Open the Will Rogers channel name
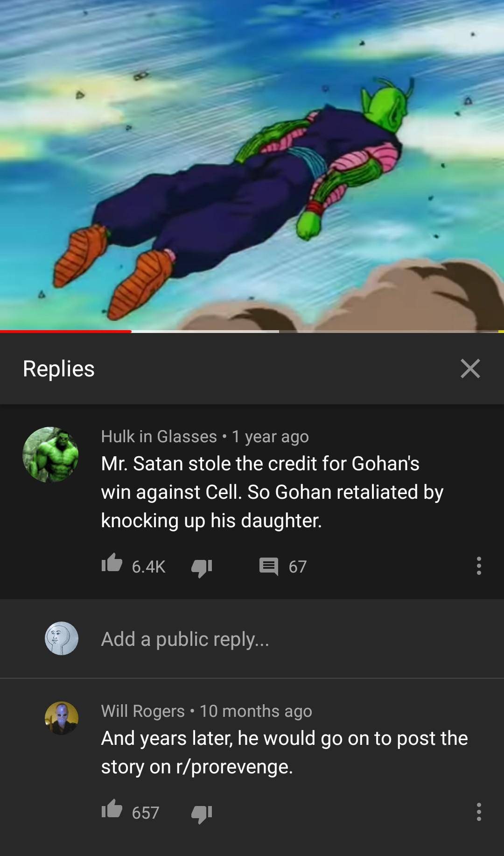 [x=143, y=711]
